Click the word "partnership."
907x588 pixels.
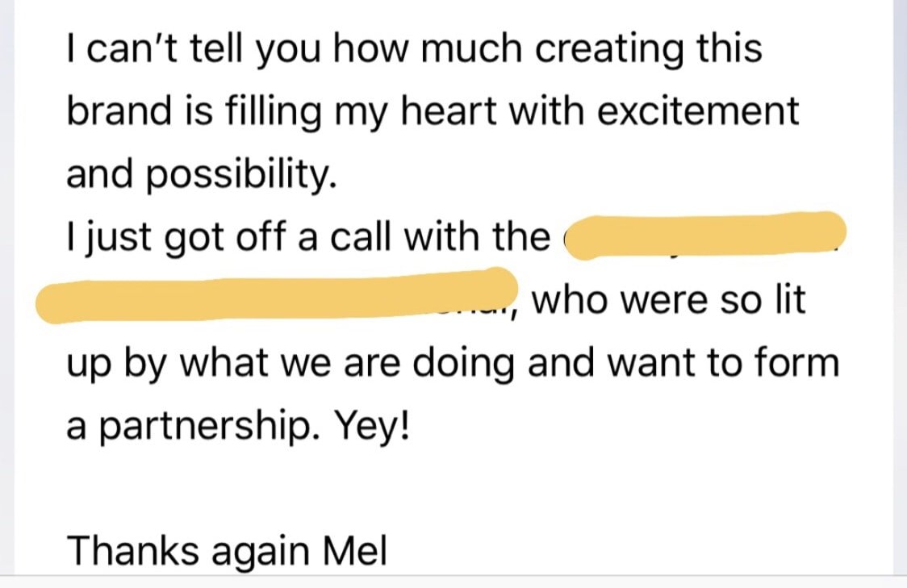210,427
